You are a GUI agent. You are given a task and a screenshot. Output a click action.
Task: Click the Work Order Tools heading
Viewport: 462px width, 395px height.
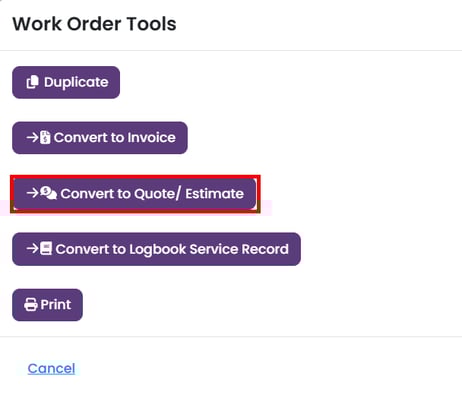(x=94, y=24)
